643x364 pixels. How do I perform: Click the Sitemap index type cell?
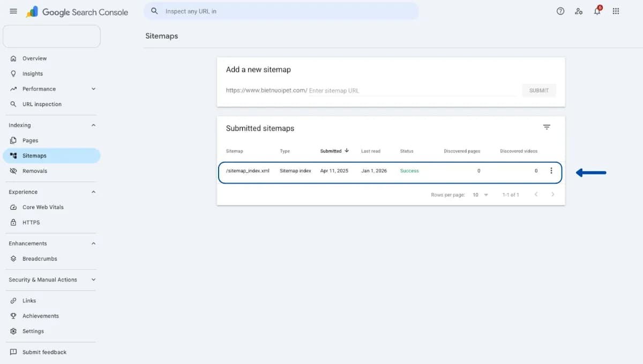coord(295,171)
